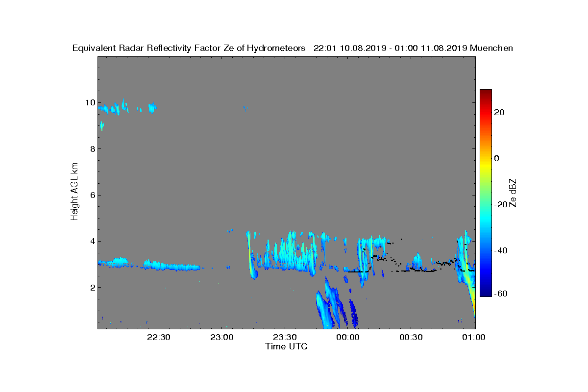Viewport: 588px width, 392px height.
Task: Click the 'Muenchen' station name in the title
Action: pyautogui.click(x=491, y=48)
